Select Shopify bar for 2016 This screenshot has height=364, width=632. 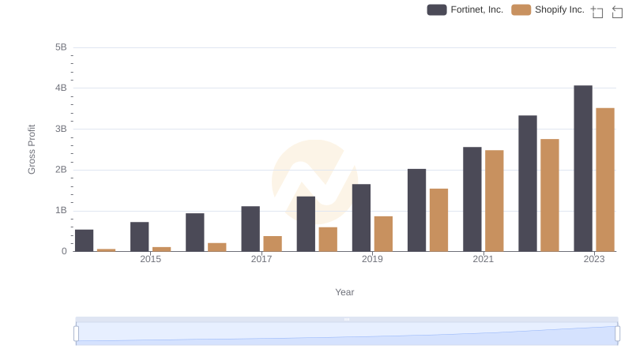tap(217, 247)
